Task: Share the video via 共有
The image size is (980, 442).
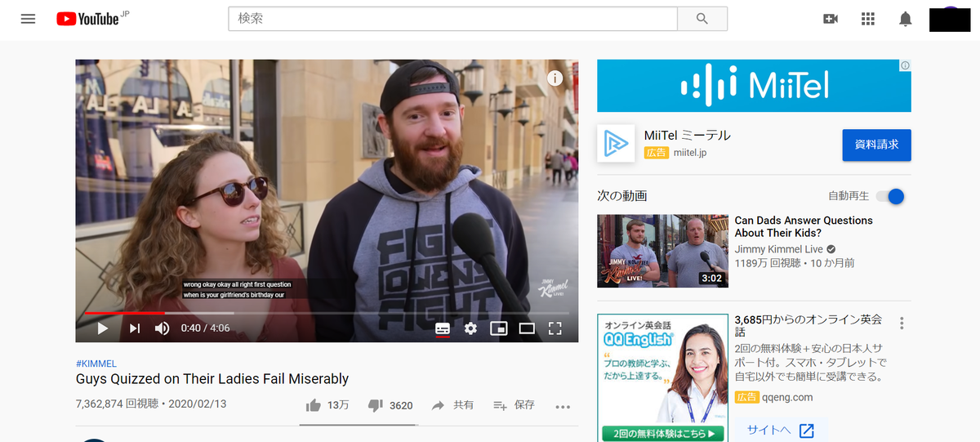Action: click(x=452, y=405)
